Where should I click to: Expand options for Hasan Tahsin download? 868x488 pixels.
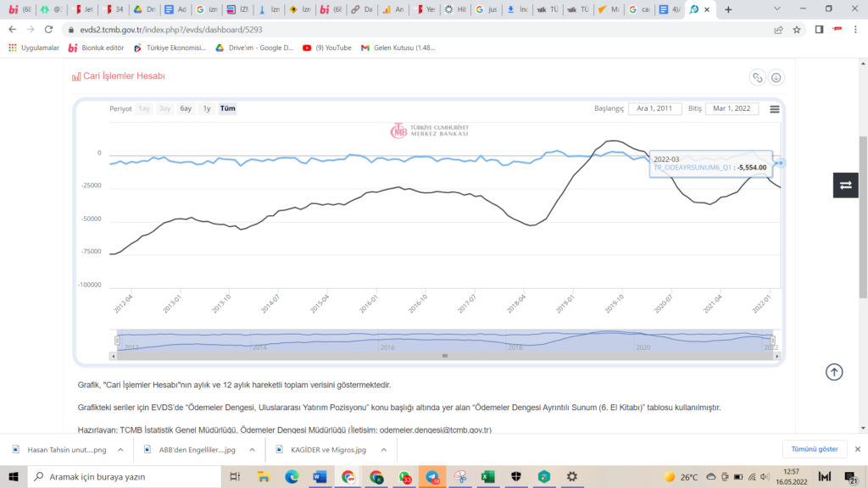coord(123,450)
